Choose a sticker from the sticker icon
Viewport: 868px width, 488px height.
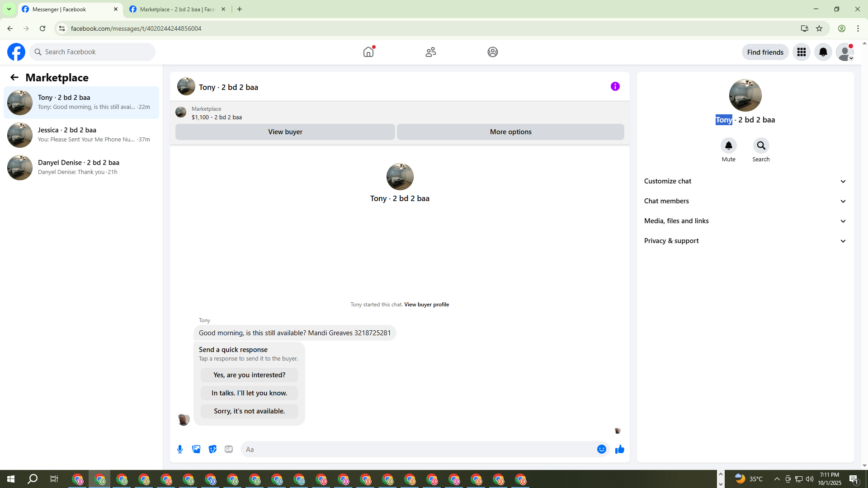point(212,449)
